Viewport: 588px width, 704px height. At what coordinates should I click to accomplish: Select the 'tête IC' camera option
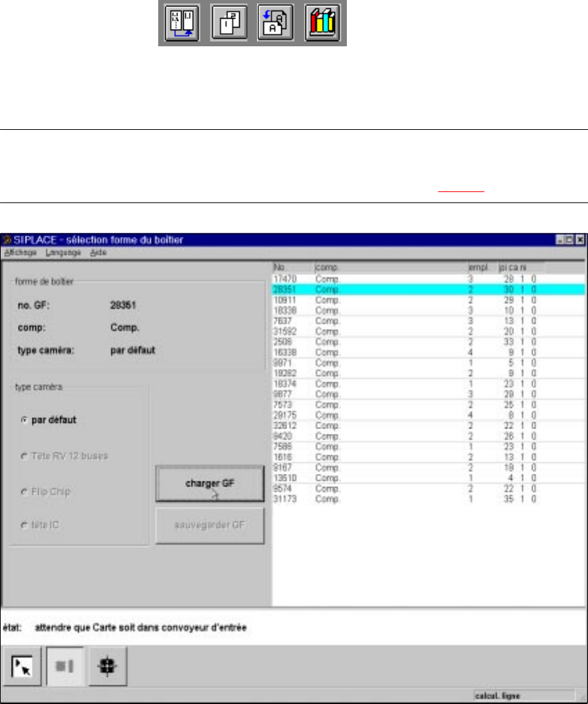(40, 525)
